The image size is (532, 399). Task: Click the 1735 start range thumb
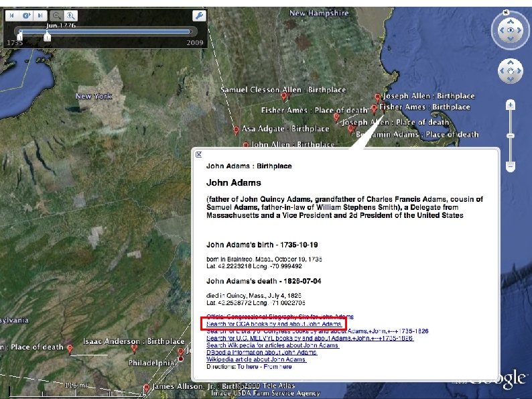point(20,35)
